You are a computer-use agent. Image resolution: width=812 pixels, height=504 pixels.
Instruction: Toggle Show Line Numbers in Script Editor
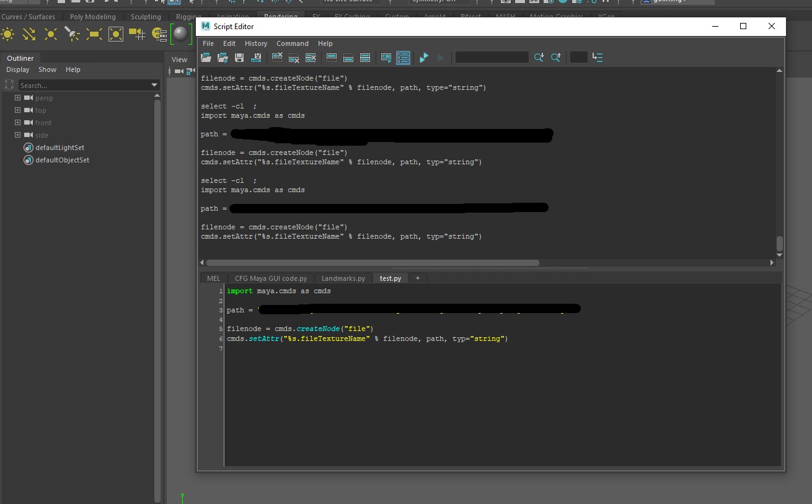click(x=403, y=58)
